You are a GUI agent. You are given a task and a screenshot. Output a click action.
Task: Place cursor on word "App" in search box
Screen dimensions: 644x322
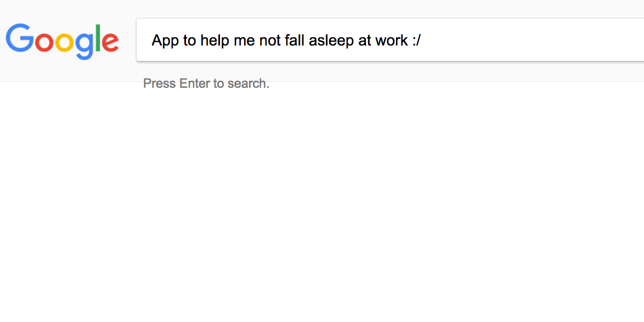pyautogui.click(x=165, y=41)
